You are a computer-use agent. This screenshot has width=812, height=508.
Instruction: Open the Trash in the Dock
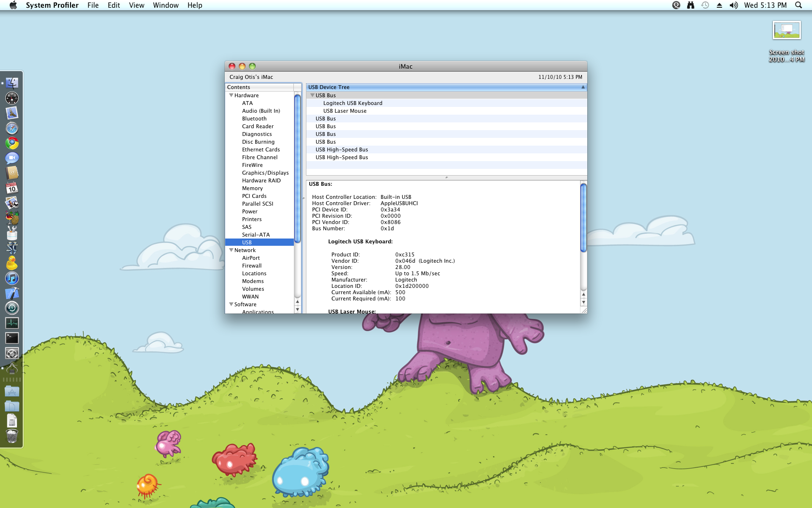coord(12,436)
